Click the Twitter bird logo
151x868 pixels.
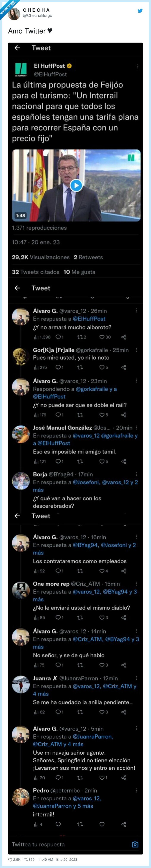(140, 10)
